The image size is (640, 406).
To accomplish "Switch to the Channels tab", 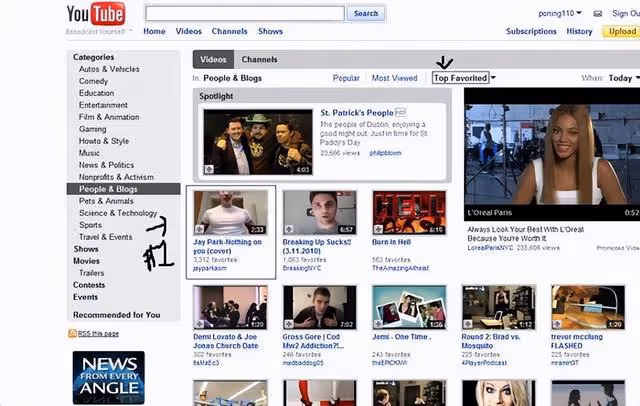I will [259, 60].
